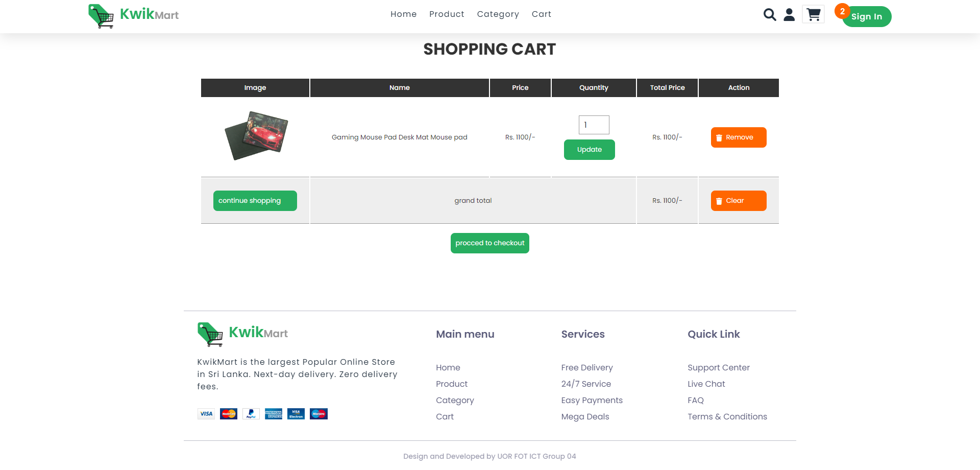The height and width of the screenshot is (470, 980).
Task: Click the user account icon
Action: click(789, 15)
